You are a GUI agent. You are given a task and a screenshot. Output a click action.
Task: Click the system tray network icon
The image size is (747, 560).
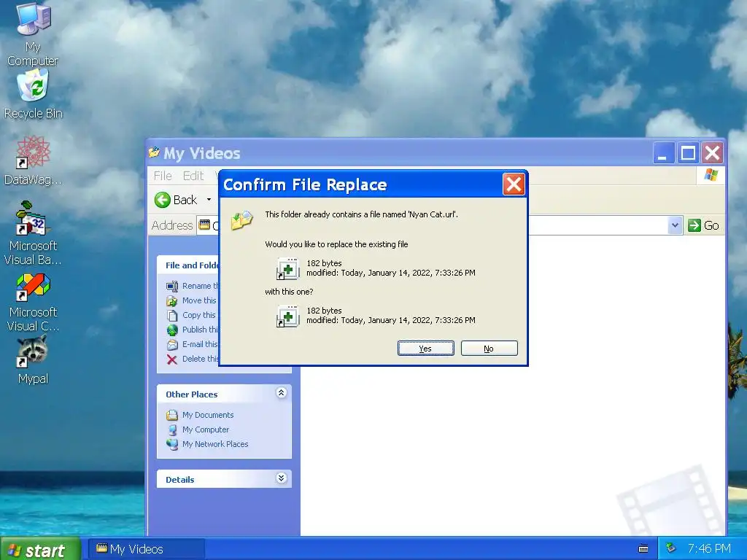(671, 548)
